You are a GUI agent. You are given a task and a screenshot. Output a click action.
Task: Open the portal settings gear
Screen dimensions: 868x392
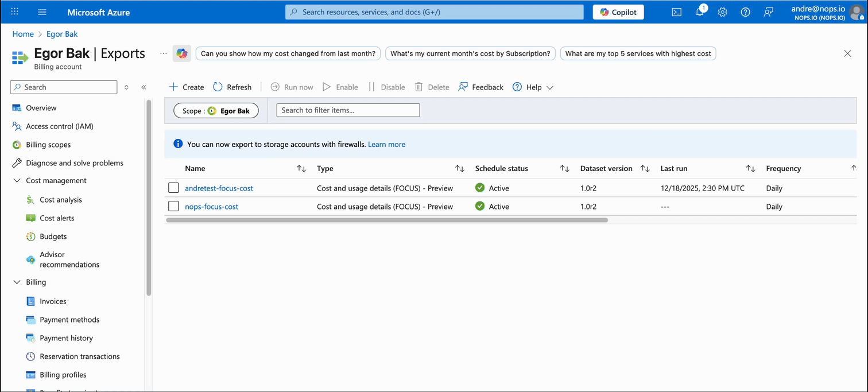(722, 11)
